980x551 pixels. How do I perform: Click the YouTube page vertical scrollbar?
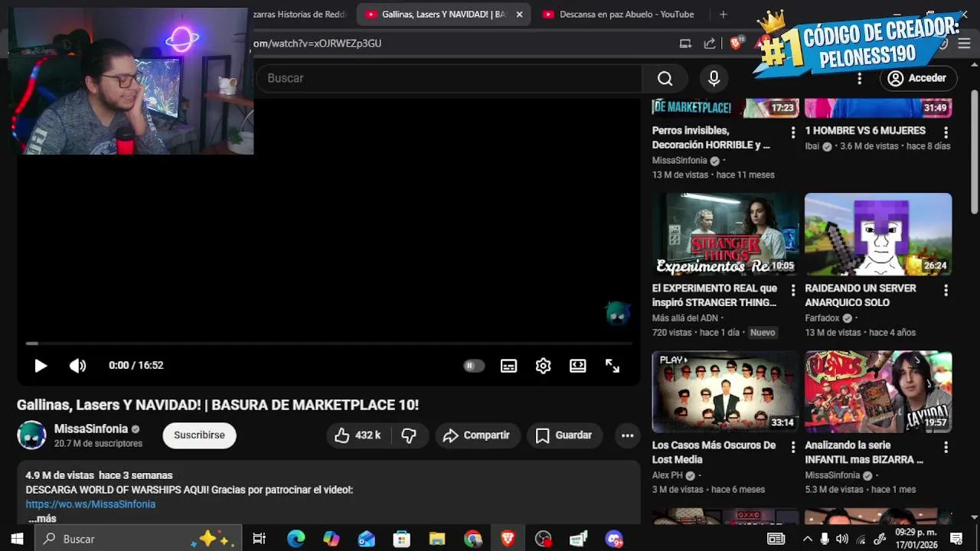click(x=974, y=153)
